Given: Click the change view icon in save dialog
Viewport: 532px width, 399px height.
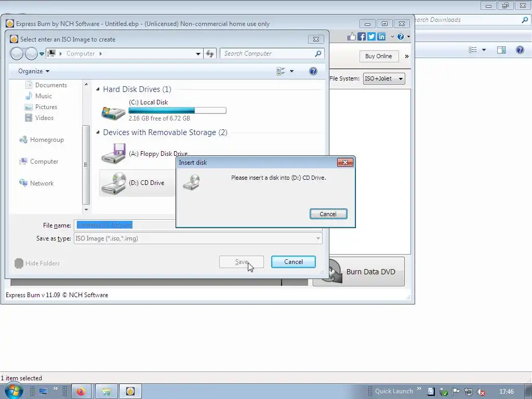Looking at the screenshot, I should (x=281, y=71).
